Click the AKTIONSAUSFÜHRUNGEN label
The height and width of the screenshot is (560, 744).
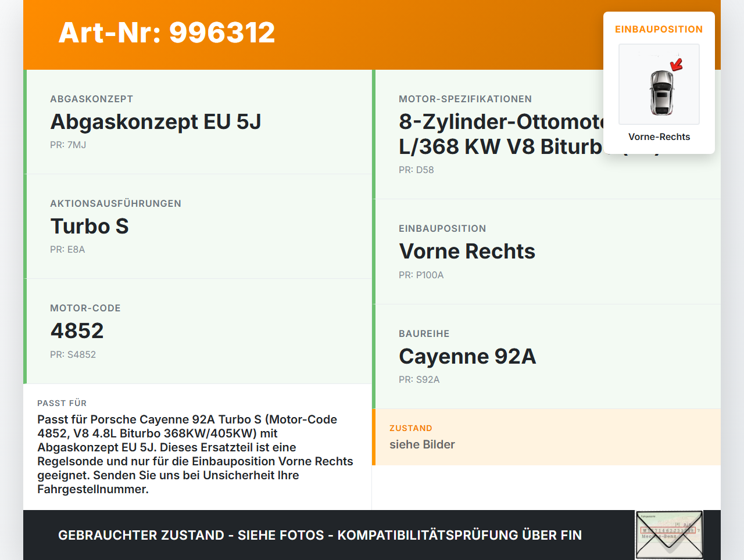point(116,203)
